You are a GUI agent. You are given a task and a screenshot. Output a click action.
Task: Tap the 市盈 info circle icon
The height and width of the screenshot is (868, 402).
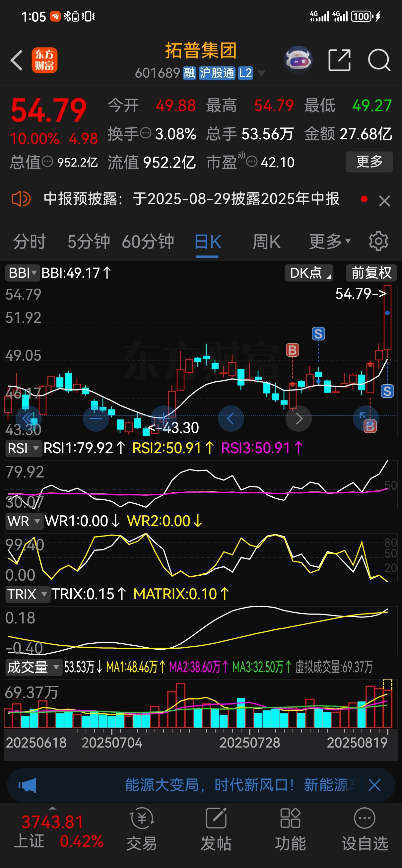(252, 162)
